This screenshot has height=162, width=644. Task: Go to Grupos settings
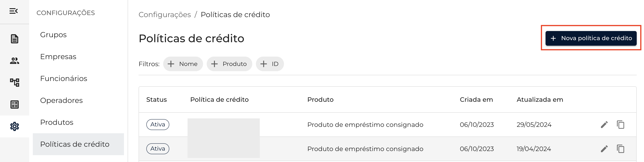tap(54, 34)
